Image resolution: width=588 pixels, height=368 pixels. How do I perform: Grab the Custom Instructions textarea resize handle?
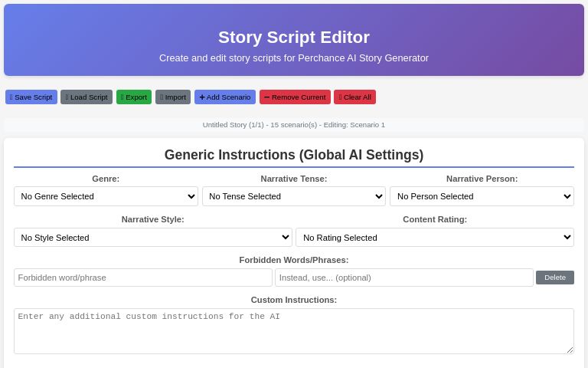[x=570, y=350]
